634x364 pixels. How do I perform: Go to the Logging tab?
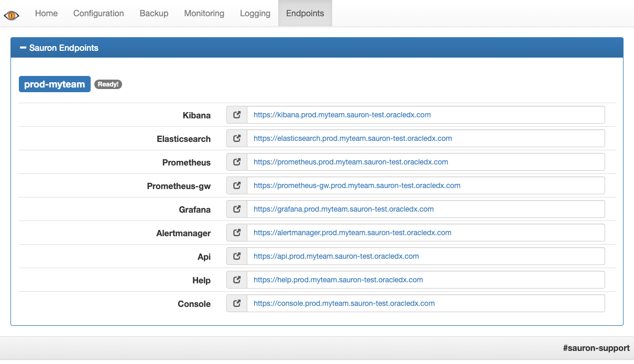click(255, 13)
